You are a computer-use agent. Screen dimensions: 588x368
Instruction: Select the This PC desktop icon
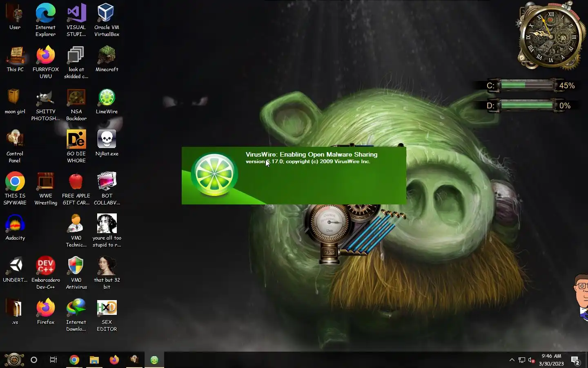(15, 59)
